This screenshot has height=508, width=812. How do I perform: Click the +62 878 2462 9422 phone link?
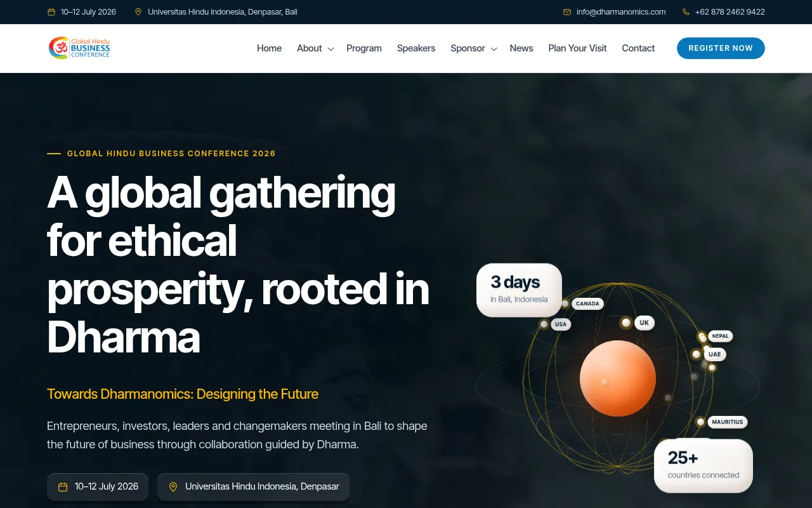click(x=730, y=12)
